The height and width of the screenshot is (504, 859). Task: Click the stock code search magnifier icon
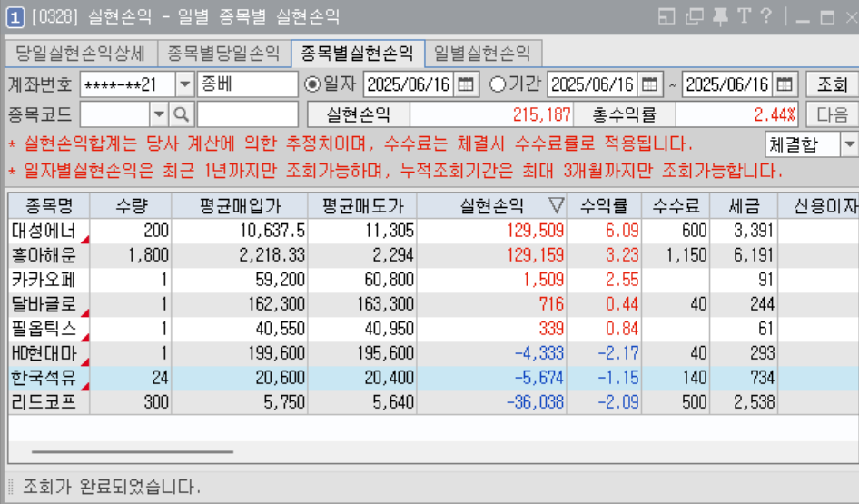182,114
